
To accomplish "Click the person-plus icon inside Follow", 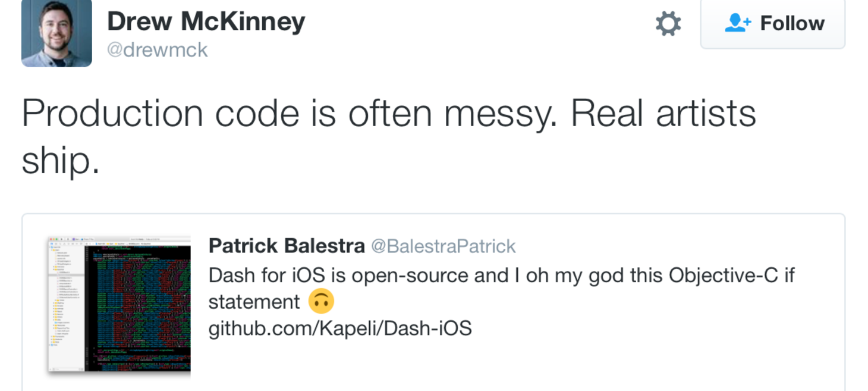I will click(738, 23).
